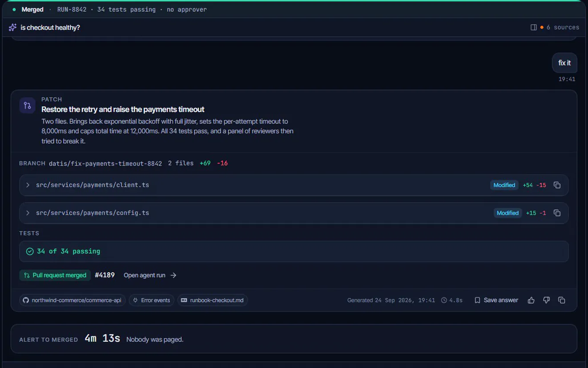Click "34 tests passing" in the top status bar
Screen dimensions: 588x368
pyautogui.click(x=126, y=9)
